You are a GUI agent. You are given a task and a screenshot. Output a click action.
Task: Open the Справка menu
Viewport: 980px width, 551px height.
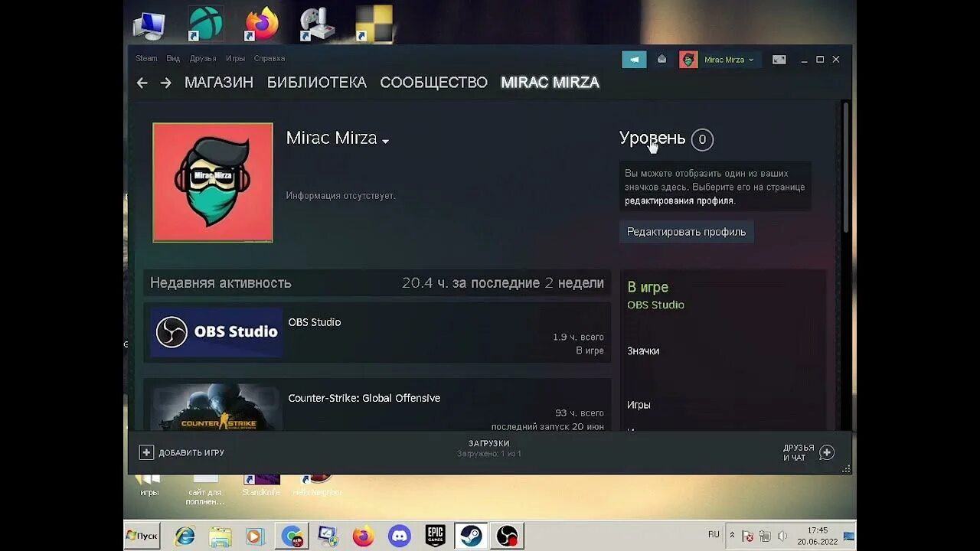[x=269, y=58]
